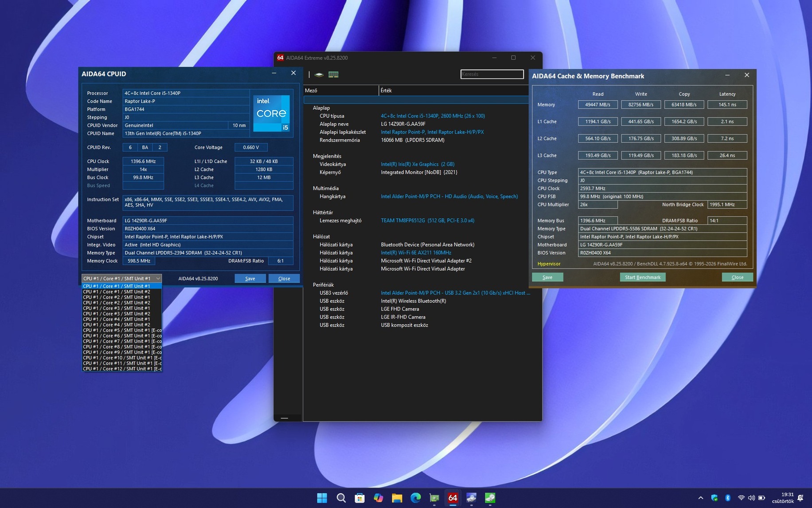Collapse the CPU core selector dropdown

(x=158, y=279)
